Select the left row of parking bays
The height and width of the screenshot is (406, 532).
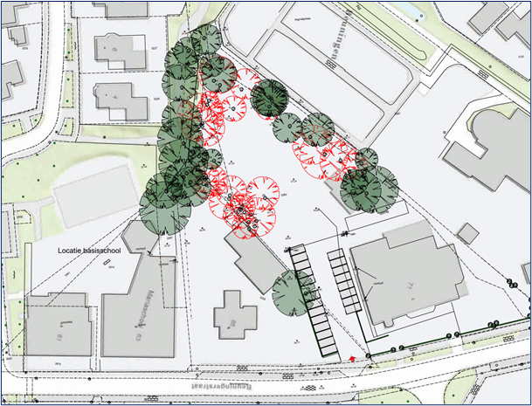point(313,301)
